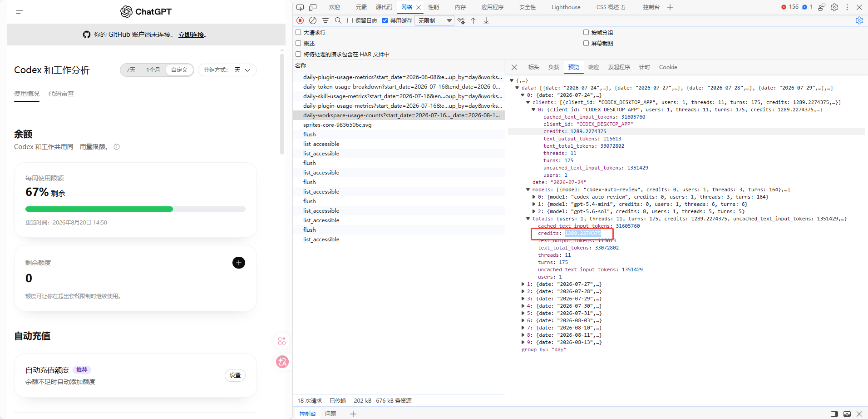Viewport: 868px width, 419px height.
Task: Enable the 按帧分组 checkbox
Action: pyautogui.click(x=586, y=32)
